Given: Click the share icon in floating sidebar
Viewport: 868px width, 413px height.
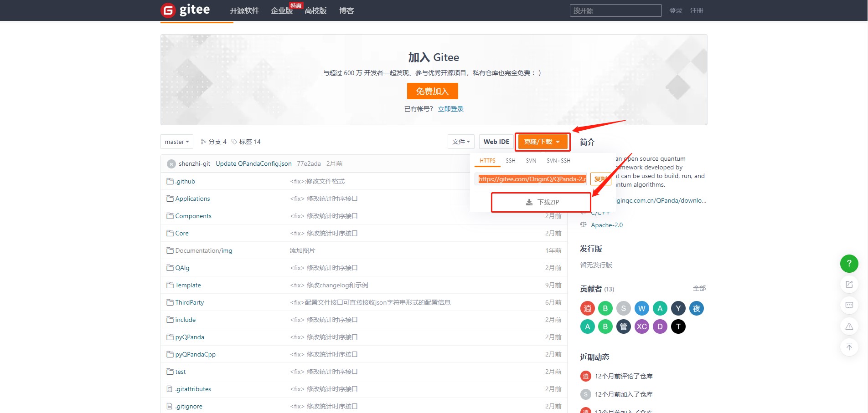Looking at the screenshot, I should click(849, 284).
